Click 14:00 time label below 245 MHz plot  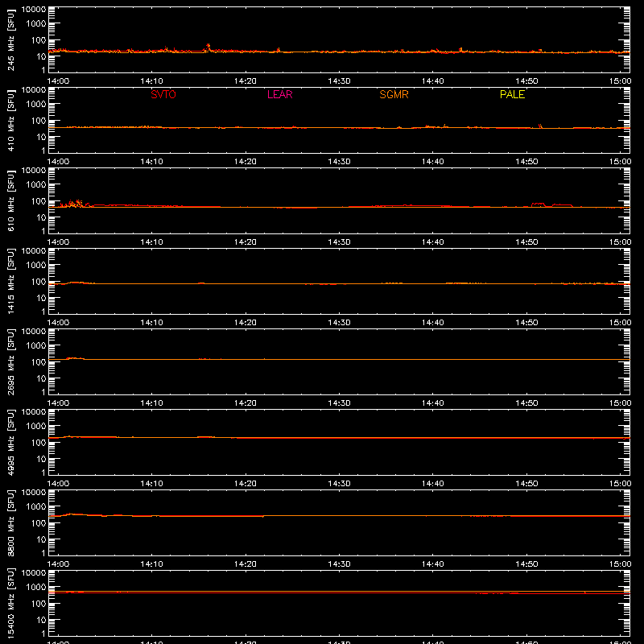click(58, 81)
